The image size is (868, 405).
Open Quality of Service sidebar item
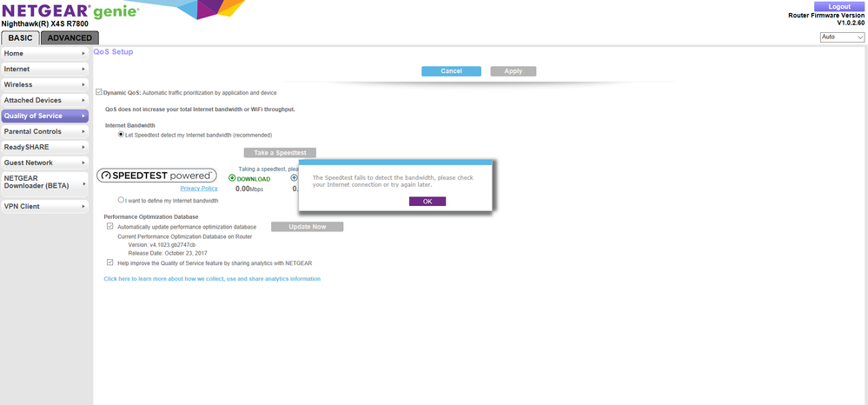(x=44, y=116)
